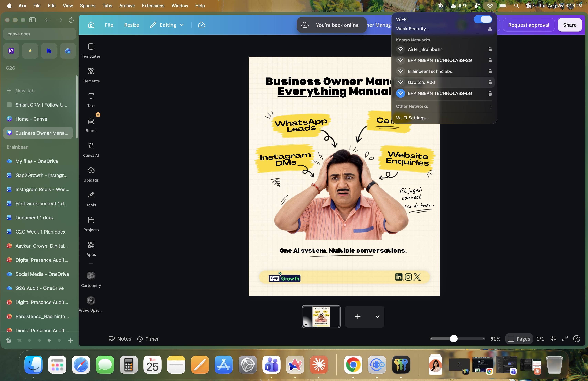
Task: Click the cloud save status icon
Action: click(202, 25)
